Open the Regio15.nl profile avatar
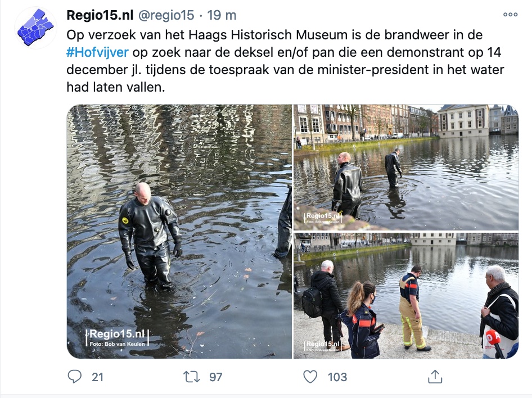This screenshot has width=532, height=398. pos(35,28)
